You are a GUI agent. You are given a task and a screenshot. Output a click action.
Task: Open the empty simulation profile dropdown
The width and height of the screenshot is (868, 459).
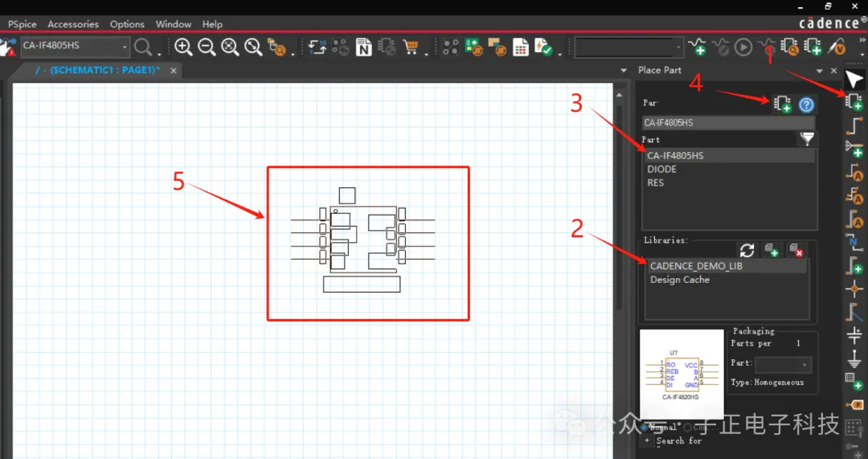click(x=678, y=47)
